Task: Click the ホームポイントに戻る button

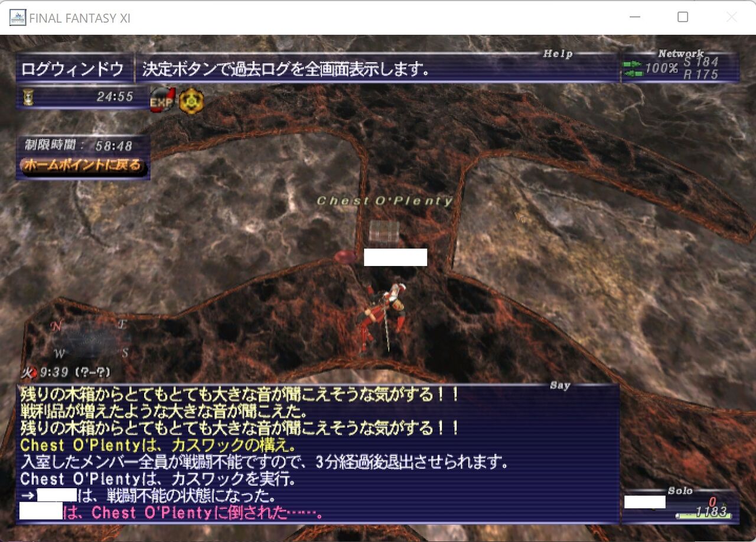Action: pyautogui.click(x=82, y=165)
